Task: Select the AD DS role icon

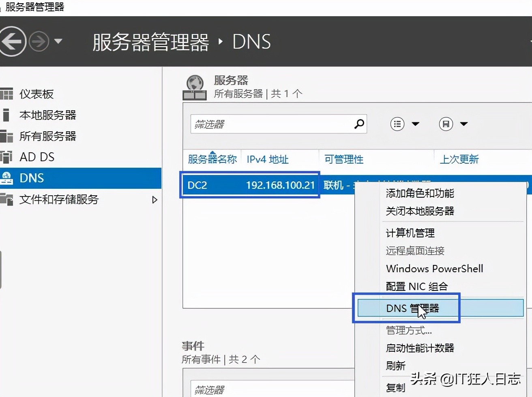Action: [x=7, y=157]
